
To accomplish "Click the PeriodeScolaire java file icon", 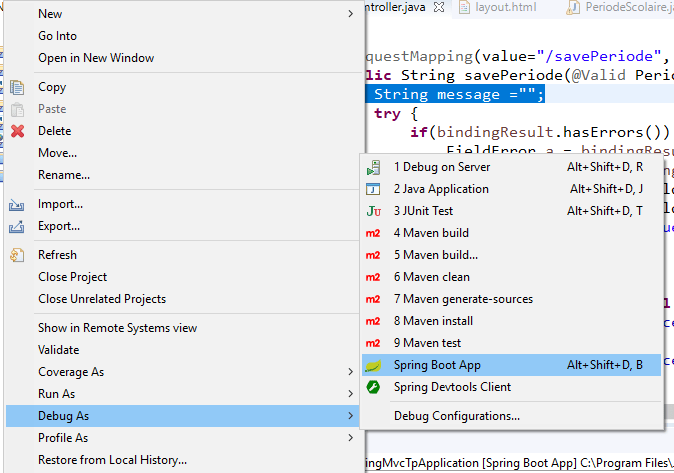I will click(x=573, y=7).
